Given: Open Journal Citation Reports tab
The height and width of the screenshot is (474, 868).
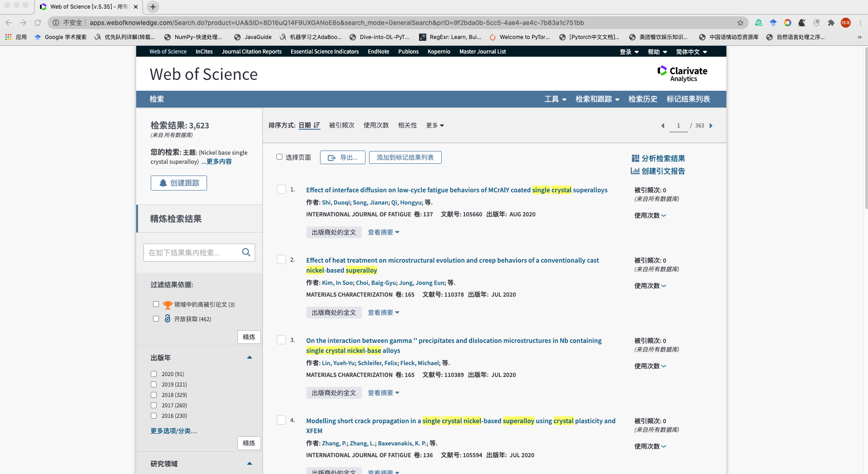Looking at the screenshot, I should [x=252, y=52].
